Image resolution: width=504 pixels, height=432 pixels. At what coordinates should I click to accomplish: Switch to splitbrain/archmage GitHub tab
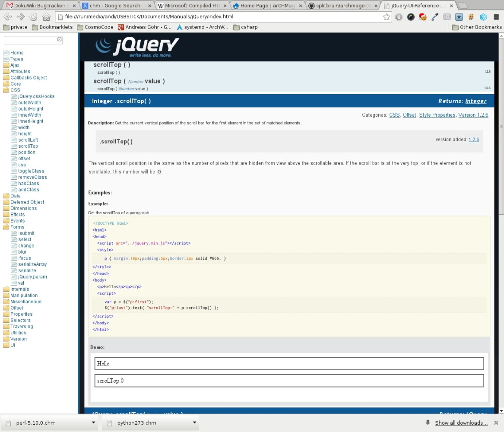pos(342,6)
